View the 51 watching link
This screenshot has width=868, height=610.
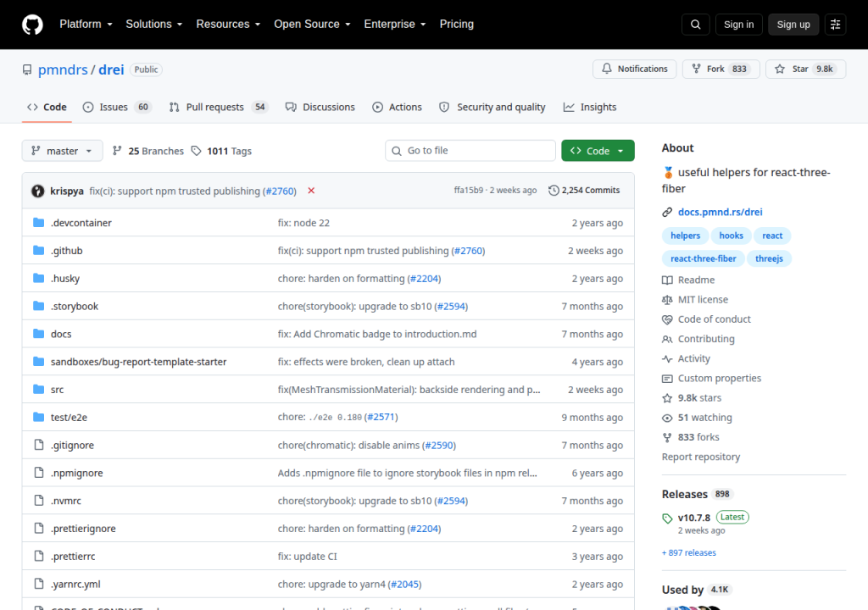click(x=697, y=418)
